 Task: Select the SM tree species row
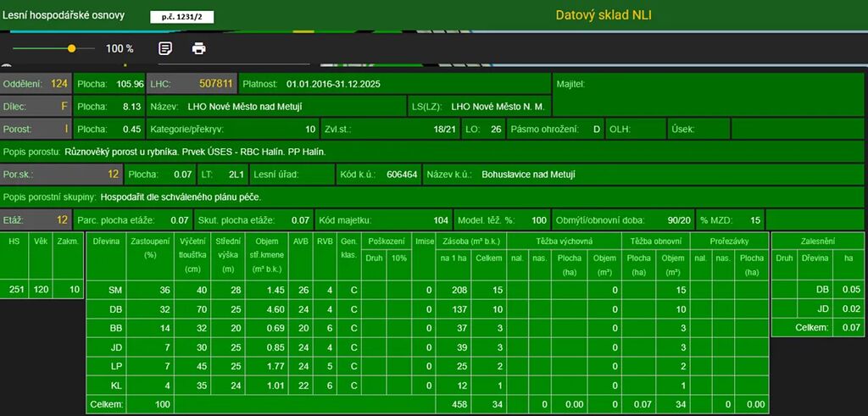(115, 290)
